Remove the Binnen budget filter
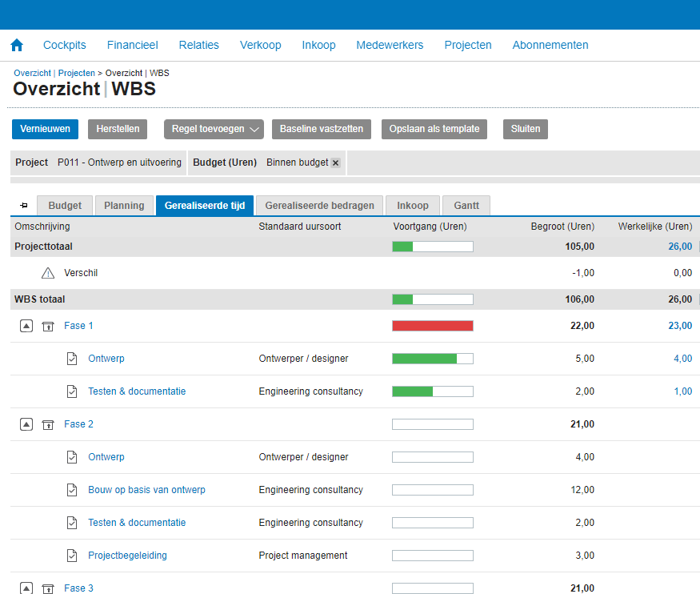 click(336, 163)
